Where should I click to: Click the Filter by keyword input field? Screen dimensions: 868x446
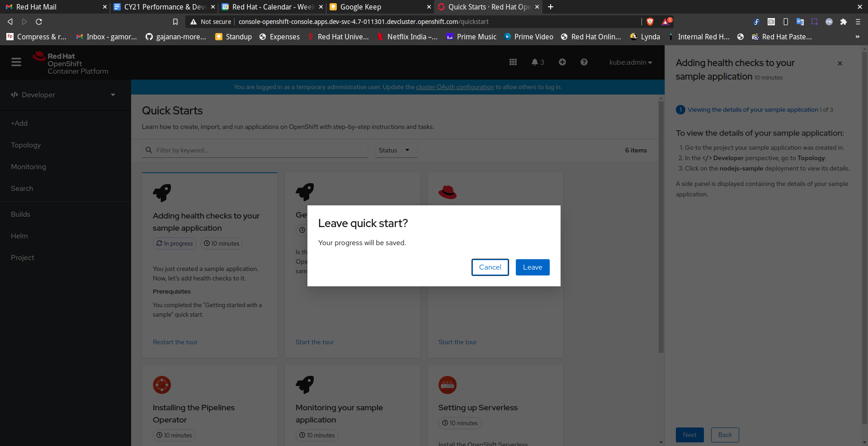tap(255, 150)
